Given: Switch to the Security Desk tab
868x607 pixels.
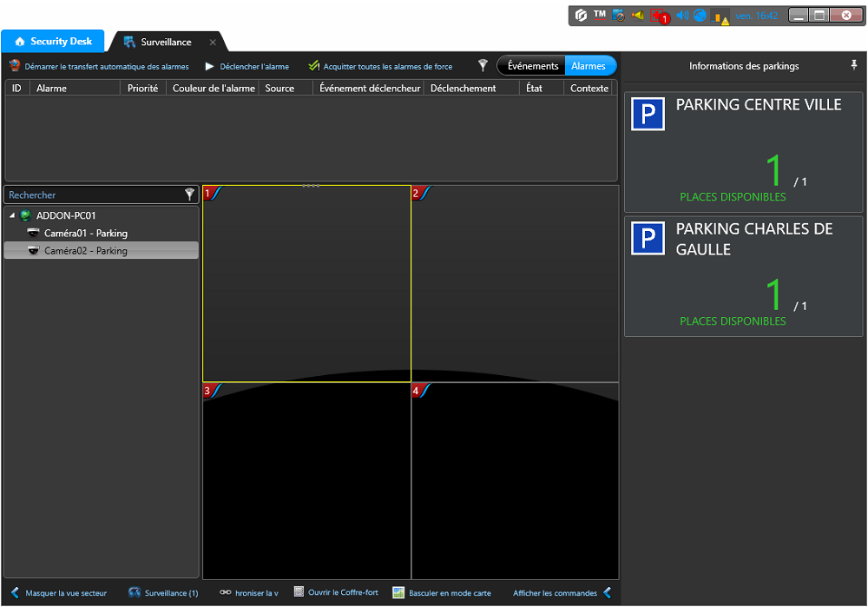Looking at the screenshot, I should pyautogui.click(x=53, y=42).
